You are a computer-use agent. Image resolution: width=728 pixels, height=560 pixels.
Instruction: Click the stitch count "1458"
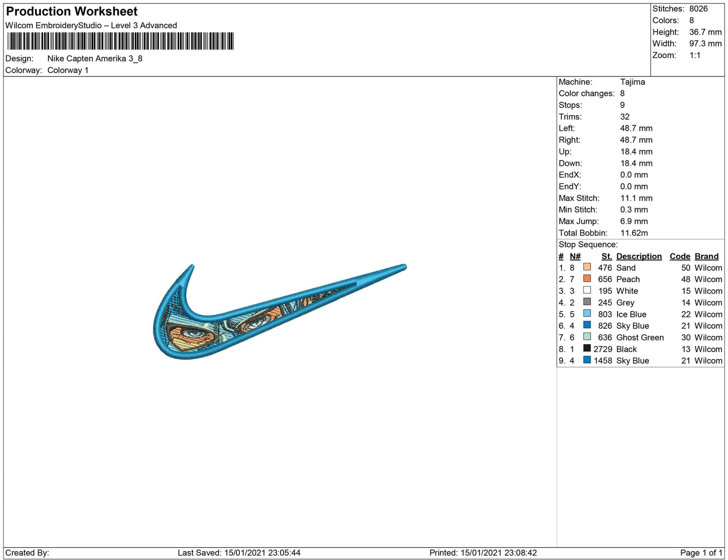tap(603, 361)
